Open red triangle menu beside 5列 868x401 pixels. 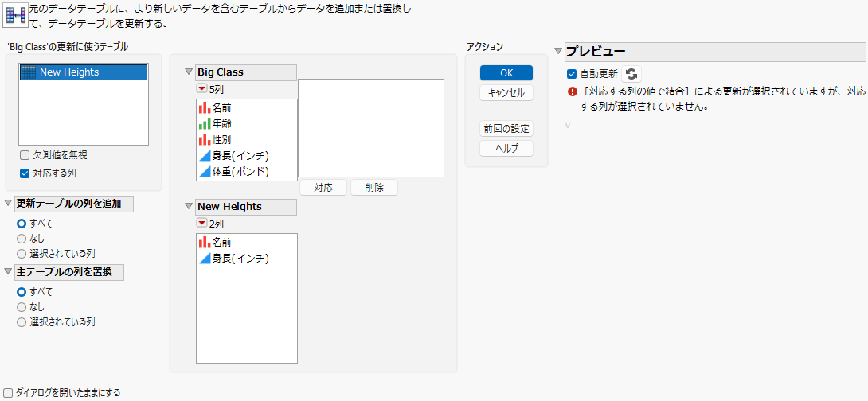point(202,89)
